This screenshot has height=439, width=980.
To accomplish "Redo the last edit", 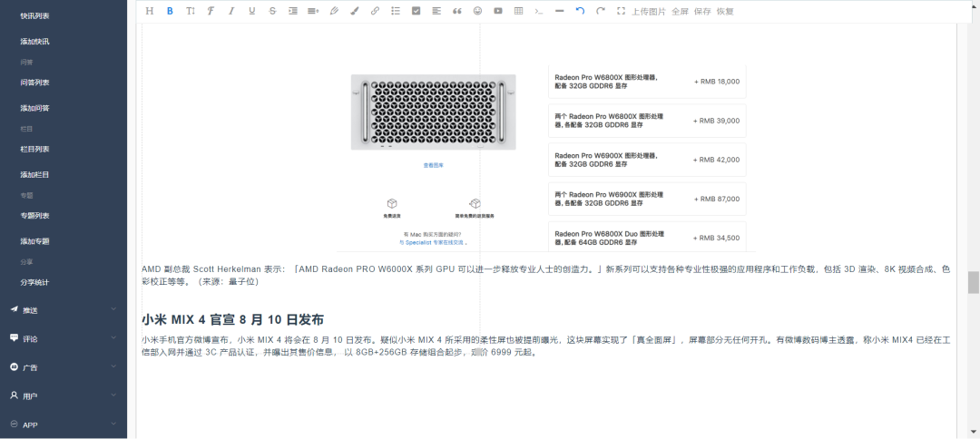I will 601,11.
